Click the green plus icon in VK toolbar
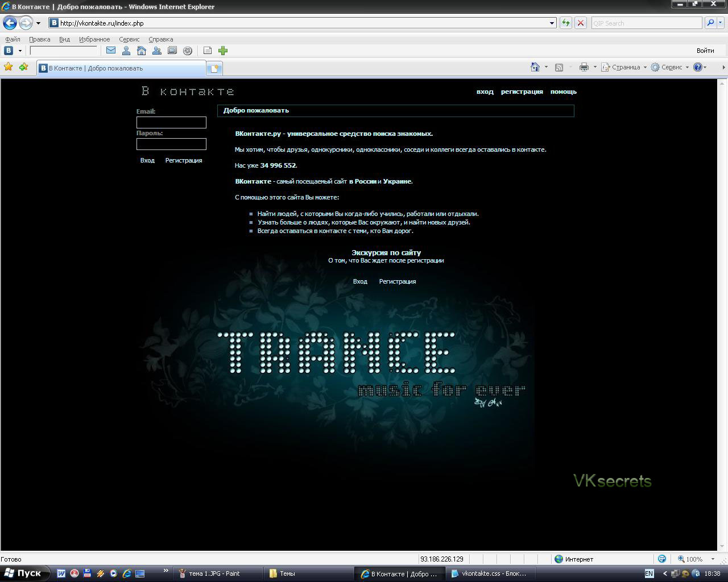This screenshot has width=728, height=582. click(223, 51)
